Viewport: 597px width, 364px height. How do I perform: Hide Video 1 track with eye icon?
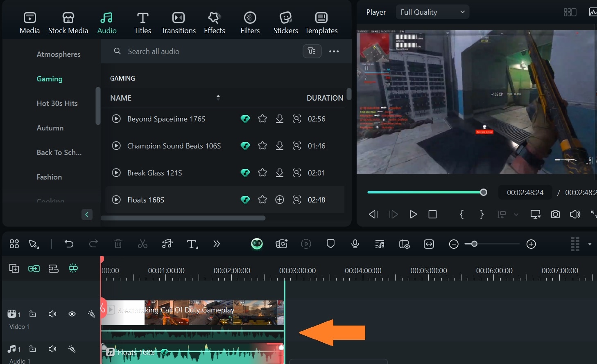[x=72, y=314]
